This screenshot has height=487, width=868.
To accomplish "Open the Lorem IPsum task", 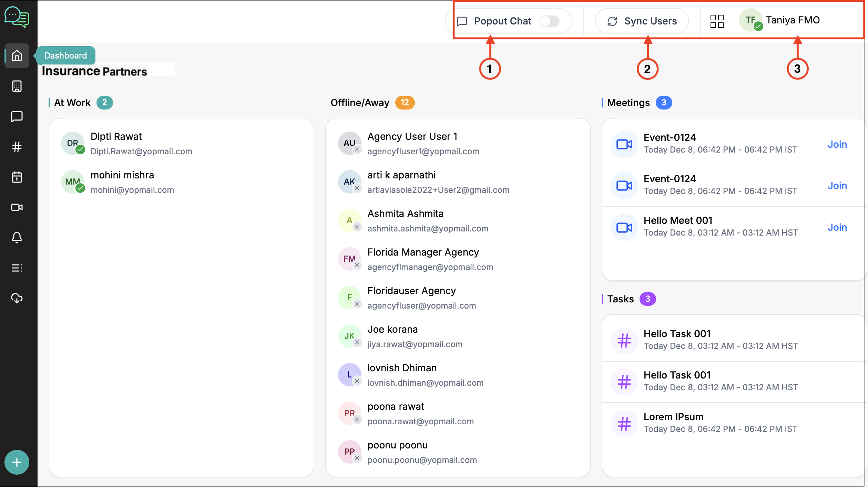I will point(673,417).
